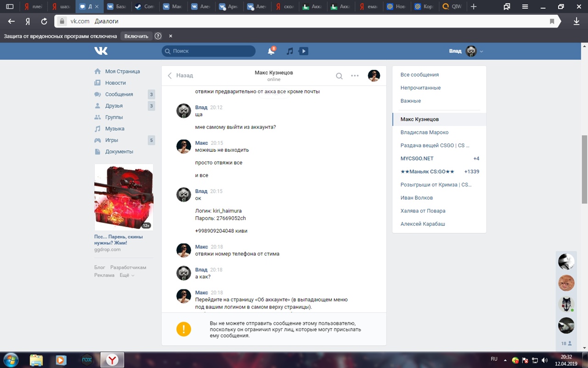Open the three-dots conversation actions menu

tap(355, 76)
